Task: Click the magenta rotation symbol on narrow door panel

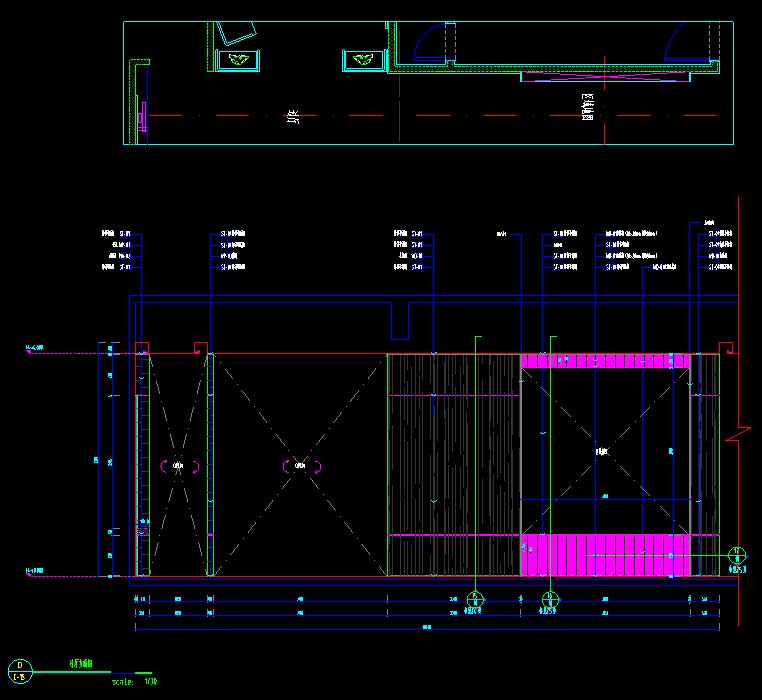Action: tap(179, 465)
